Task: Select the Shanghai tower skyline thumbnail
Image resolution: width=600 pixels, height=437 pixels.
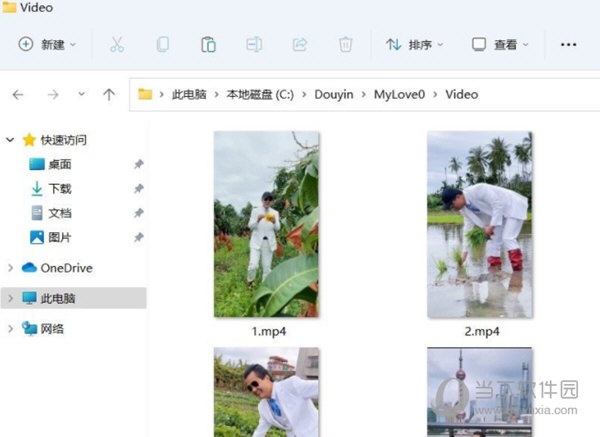Action: click(x=479, y=392)
